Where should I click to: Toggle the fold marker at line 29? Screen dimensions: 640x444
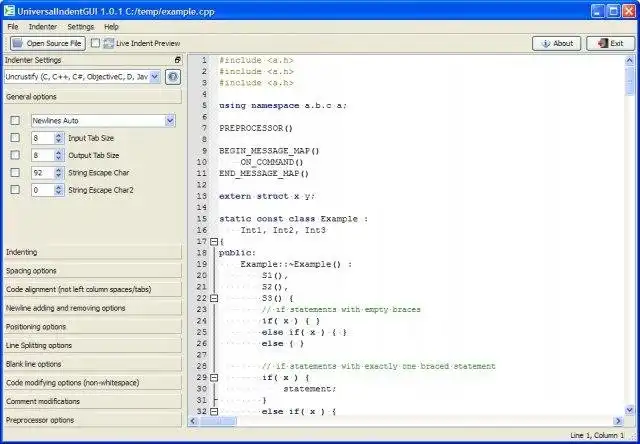click(213, 378)
